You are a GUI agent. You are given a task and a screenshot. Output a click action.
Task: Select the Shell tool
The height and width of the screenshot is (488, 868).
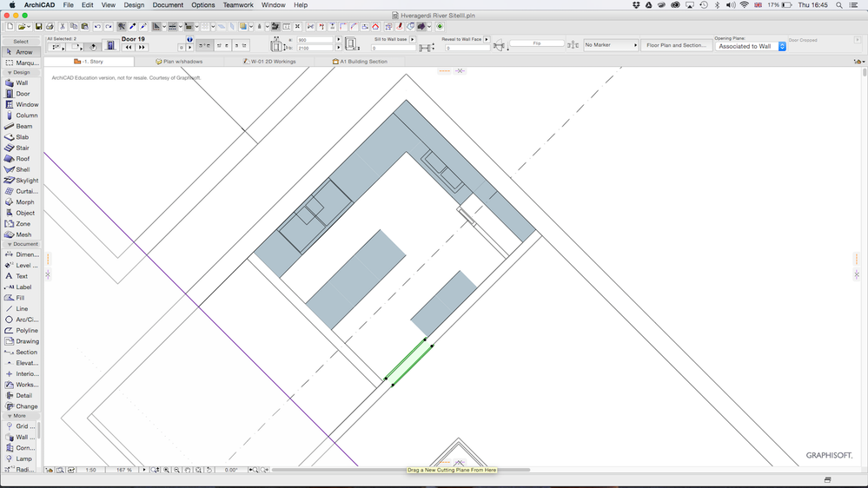tap(21, 169)
